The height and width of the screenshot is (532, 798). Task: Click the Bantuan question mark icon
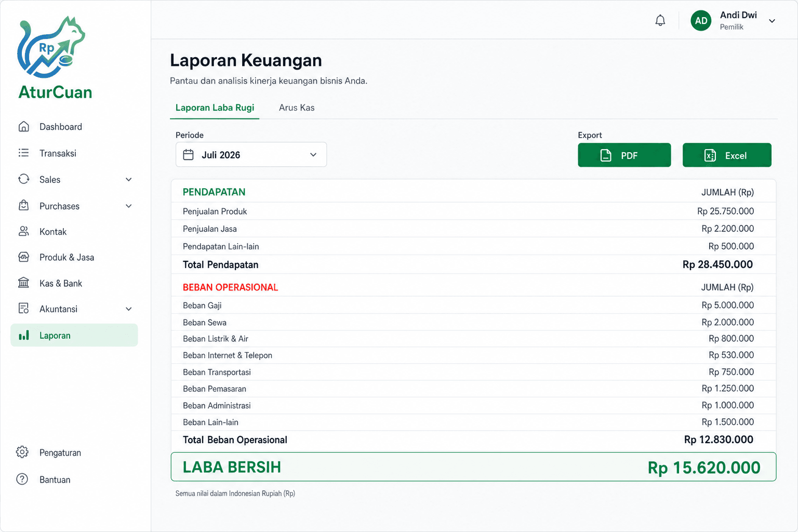point(22,479)
